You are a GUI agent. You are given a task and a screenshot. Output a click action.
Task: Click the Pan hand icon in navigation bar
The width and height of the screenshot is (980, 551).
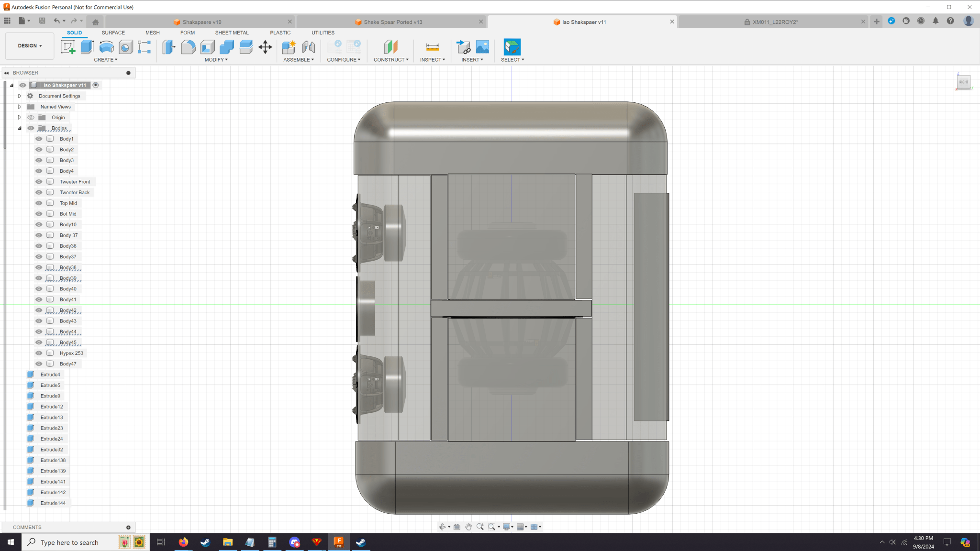tap(468, 527)
